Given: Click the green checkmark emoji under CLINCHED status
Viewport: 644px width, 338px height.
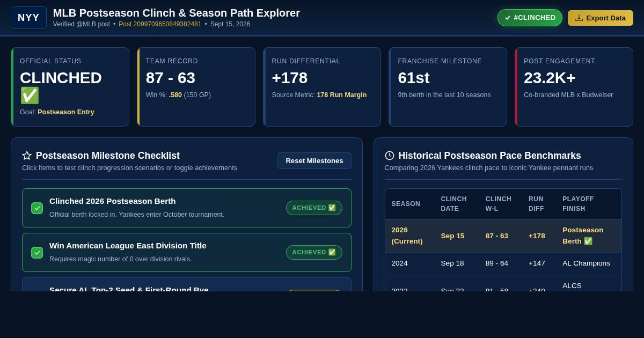Looking at the screenshot, I should (30, 95).
